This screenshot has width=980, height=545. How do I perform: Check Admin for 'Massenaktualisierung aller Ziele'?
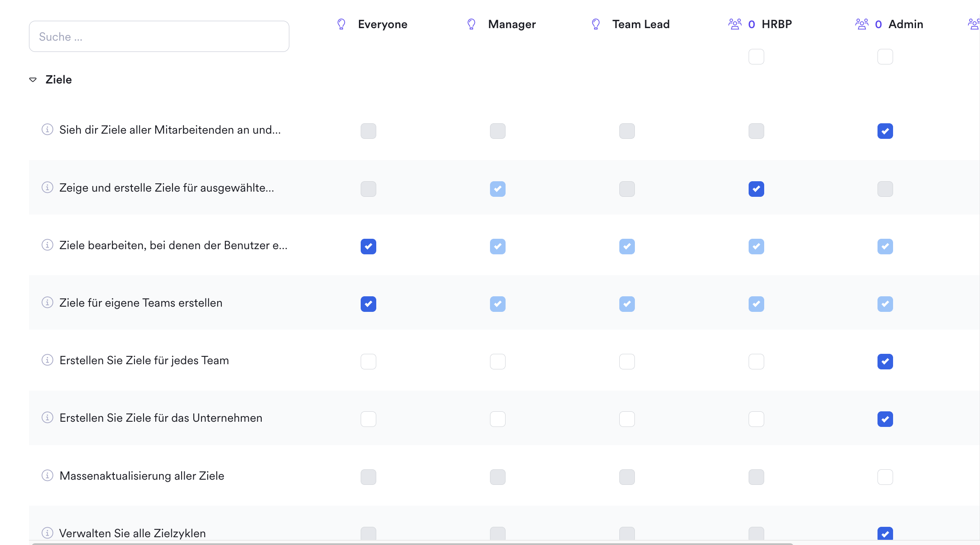[x=885, y=477]
